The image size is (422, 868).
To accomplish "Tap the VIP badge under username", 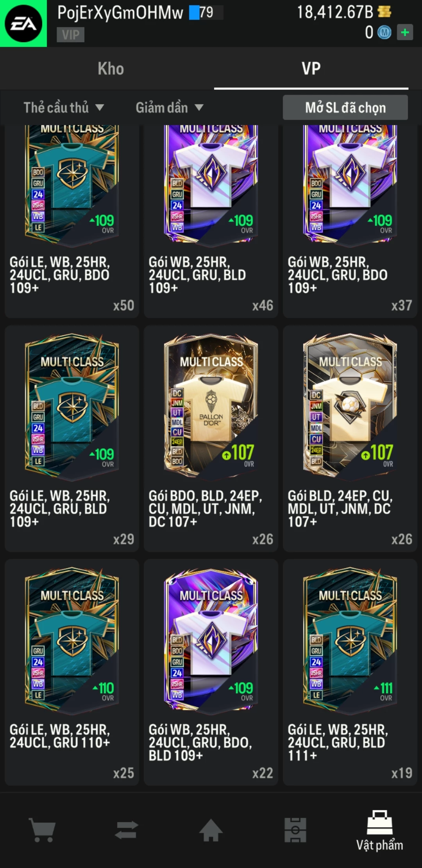I will [x=70, y=35].
